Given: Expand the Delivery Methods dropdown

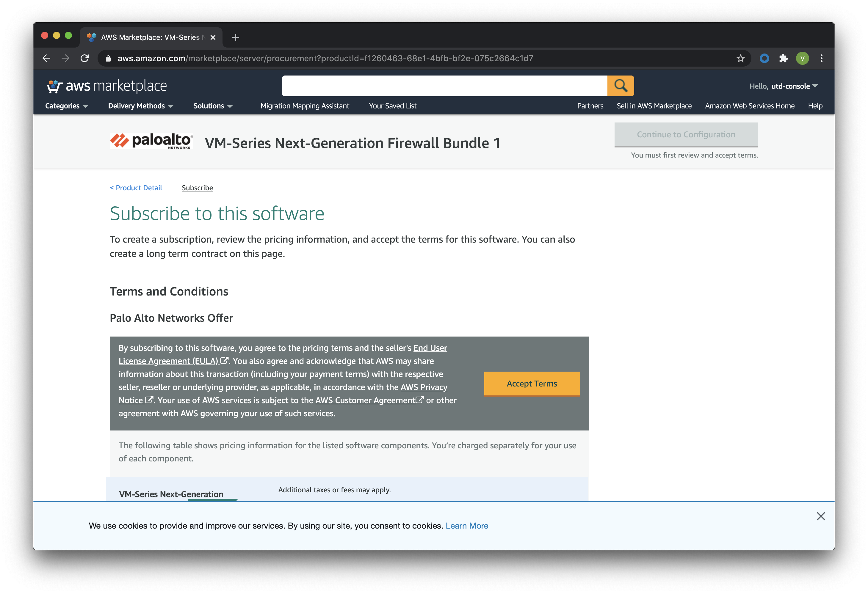Looking at the screenshot, I should point(141,106).
